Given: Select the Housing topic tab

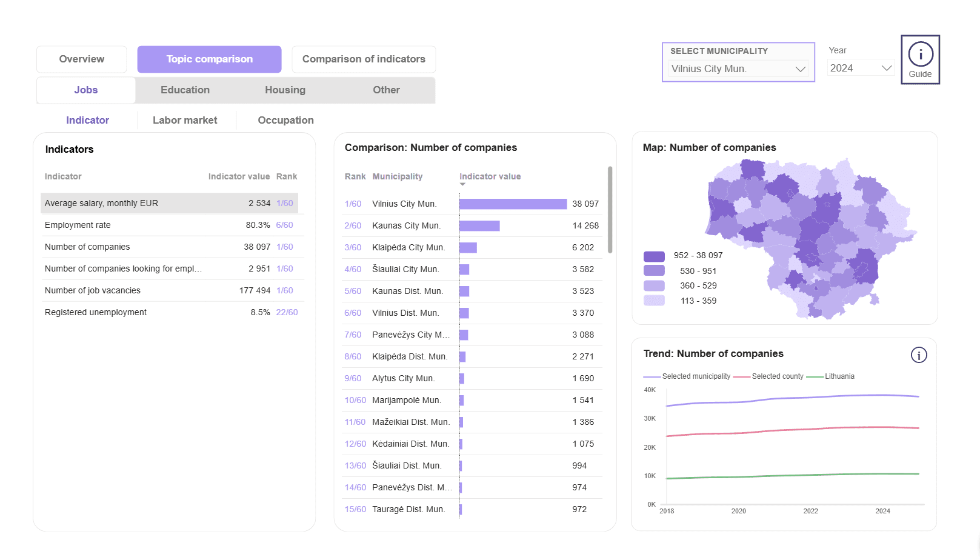Looking at the screenshot, I should pos(285,90).
